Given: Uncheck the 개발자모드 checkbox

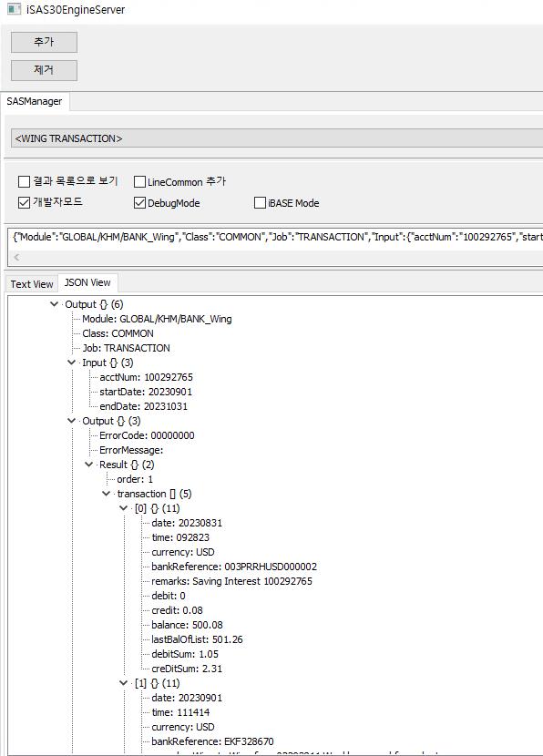Looking at the screenshot, I should (x=24, y=202).
